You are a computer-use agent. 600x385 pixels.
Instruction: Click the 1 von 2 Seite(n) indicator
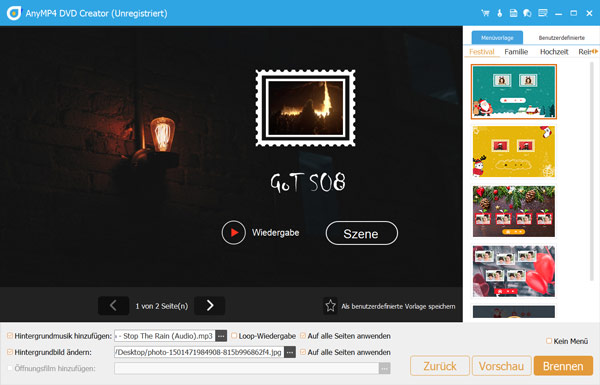pos(161,306)
